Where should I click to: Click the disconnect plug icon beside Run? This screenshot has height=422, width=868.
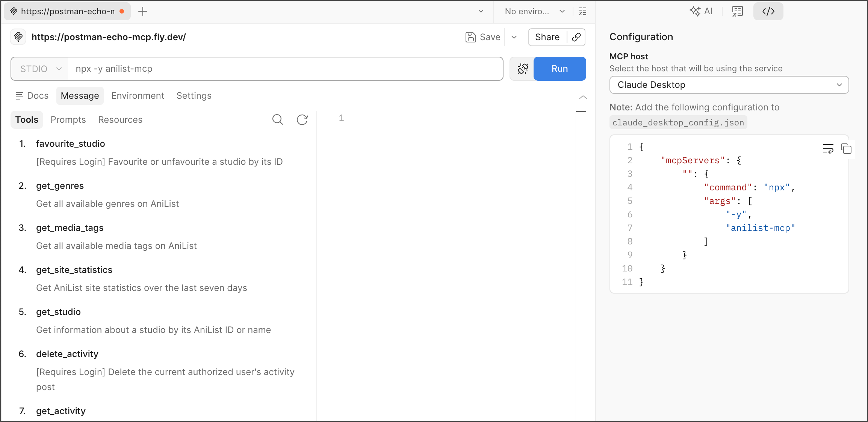tap(523, 69)
